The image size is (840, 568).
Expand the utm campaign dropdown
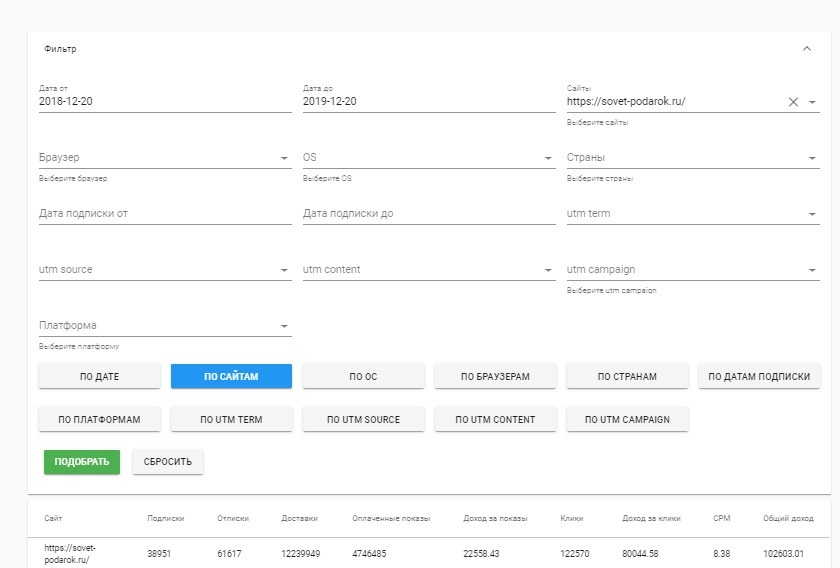point(812,270)
